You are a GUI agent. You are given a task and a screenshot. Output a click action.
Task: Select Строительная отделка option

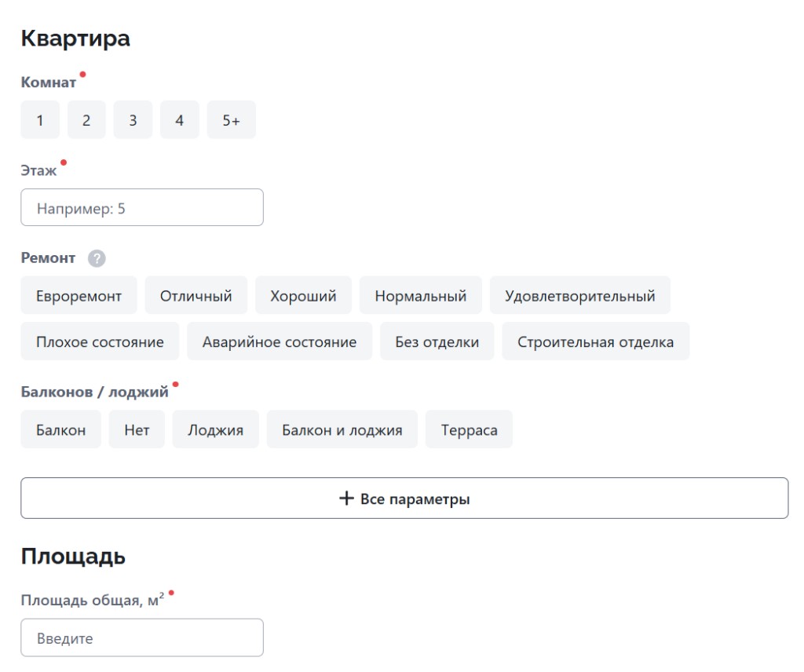596,341
